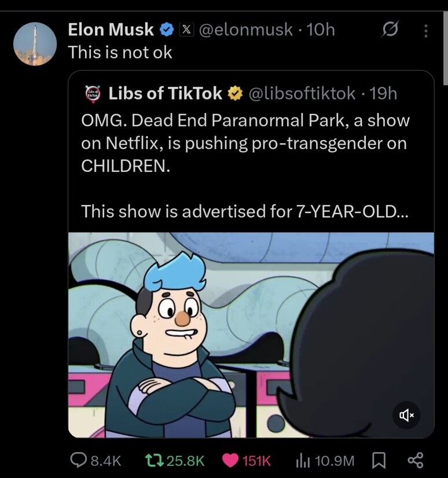Image resolution: width=448 pixels, height=478 pixels.
Task: Click the X affiliation badge
Action: [x=186, y=29]
